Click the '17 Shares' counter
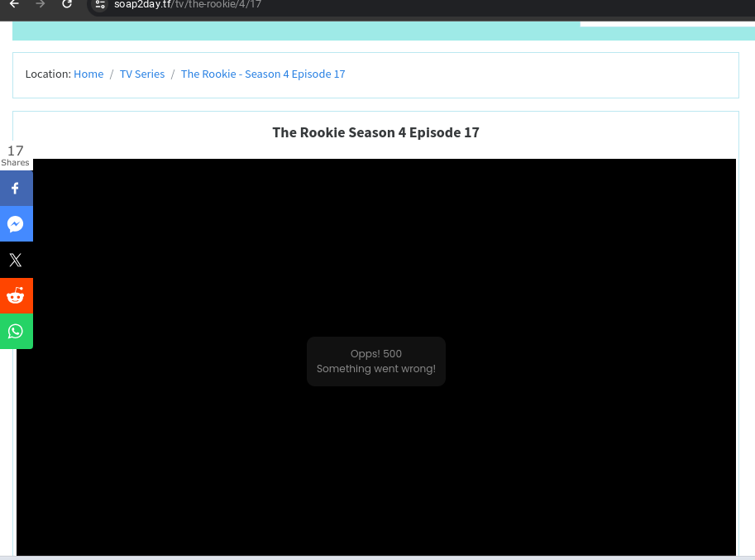Viewport: 755px width, 560px height. 15,155
